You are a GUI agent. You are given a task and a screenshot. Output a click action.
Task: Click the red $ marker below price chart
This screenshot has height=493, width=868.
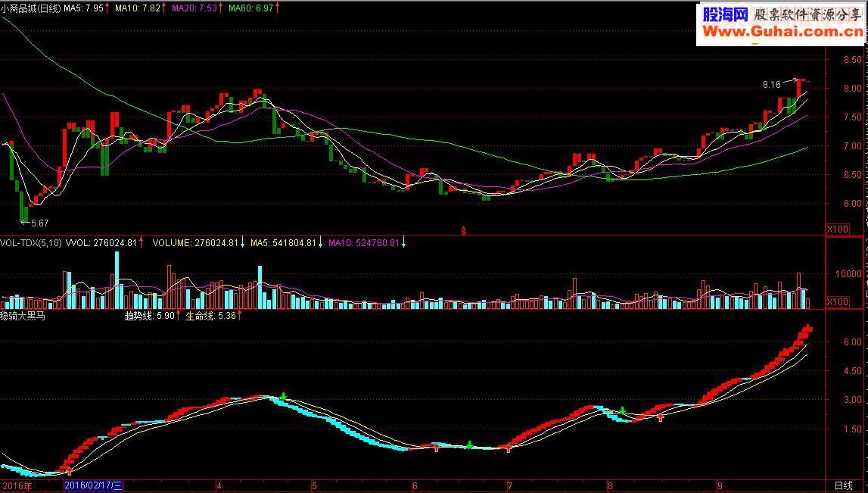(x=463, y=232)
